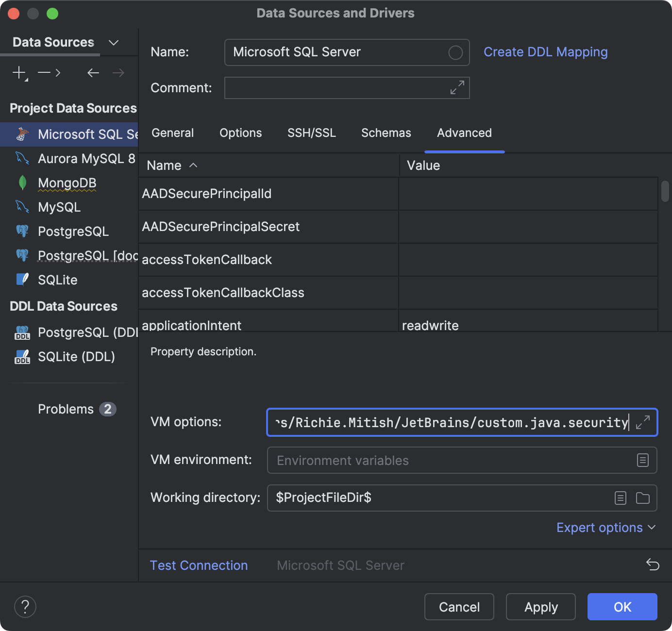Click the help question mark icon
The width and height of the screenshot is (672, 631).
pos(25,607)
